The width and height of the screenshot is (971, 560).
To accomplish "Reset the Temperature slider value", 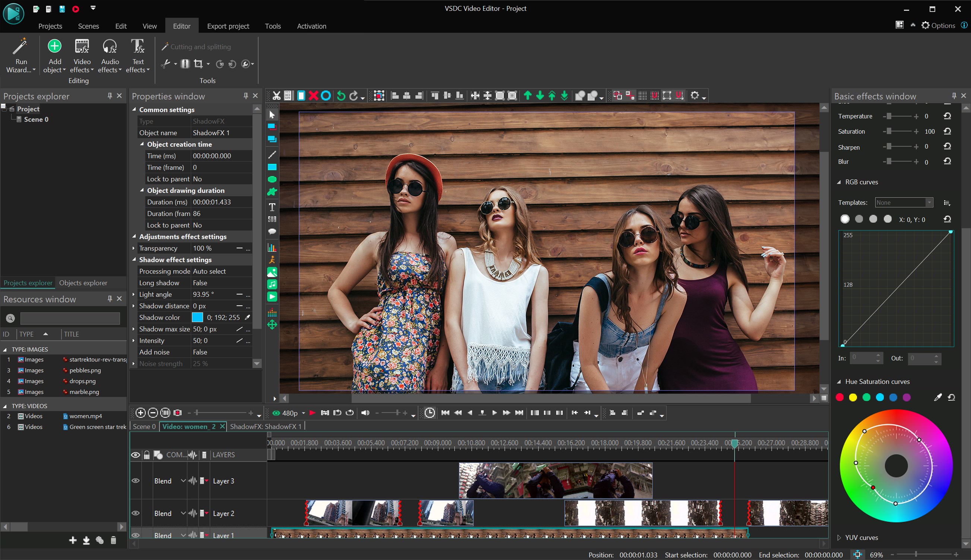I will tap(947, 116).
